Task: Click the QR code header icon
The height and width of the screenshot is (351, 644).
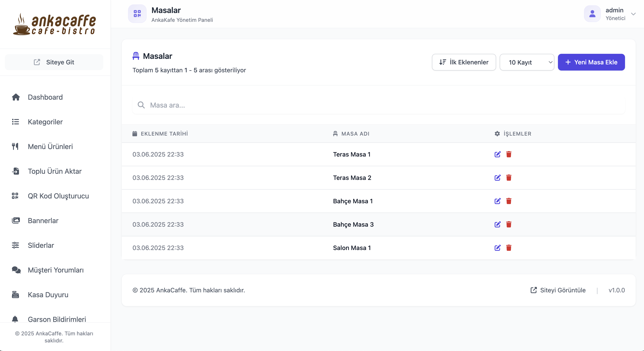Action: click(x=137, y=14)
